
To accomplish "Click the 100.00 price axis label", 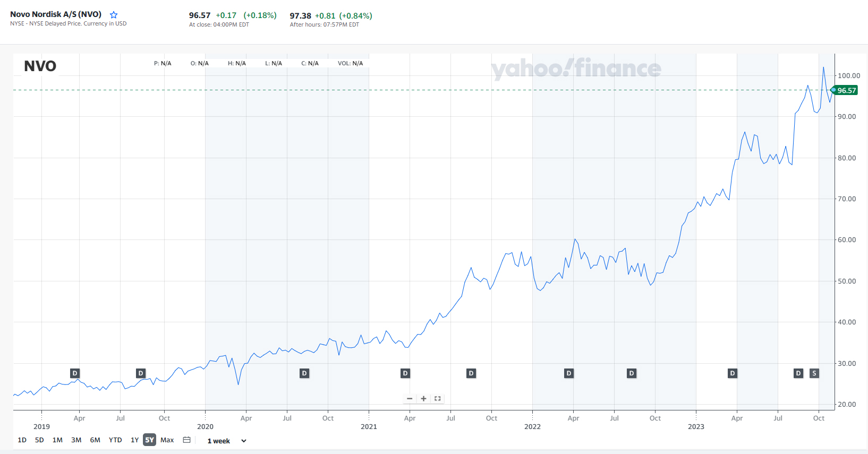I will click(849, 75).
